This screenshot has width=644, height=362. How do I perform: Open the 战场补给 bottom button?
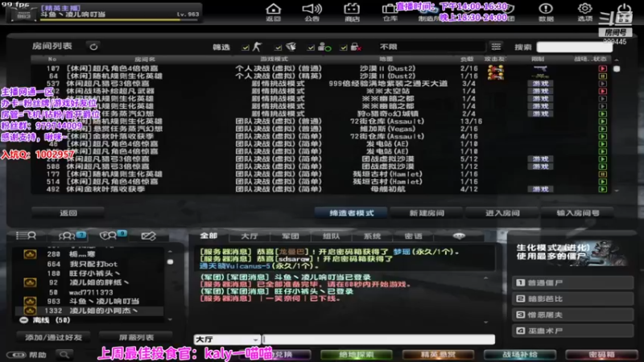[x=519, y=354]
